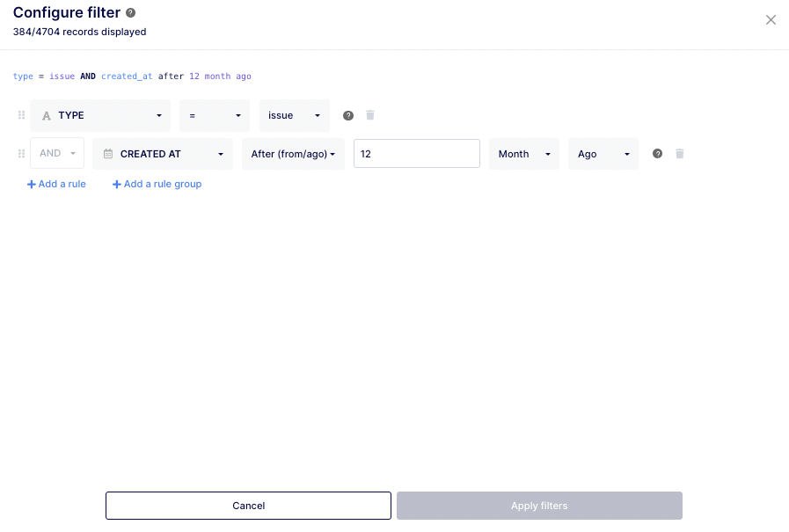Delete the TYPE rule with trash icon
789x532 pixels.
[370, 115]
